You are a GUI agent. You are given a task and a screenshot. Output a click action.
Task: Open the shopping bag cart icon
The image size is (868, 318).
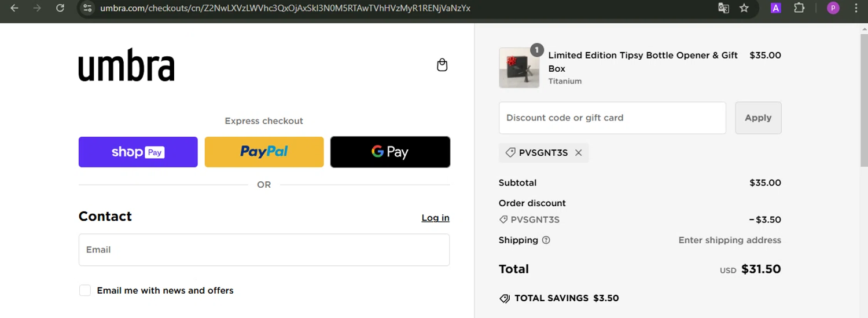pos(442,65)
